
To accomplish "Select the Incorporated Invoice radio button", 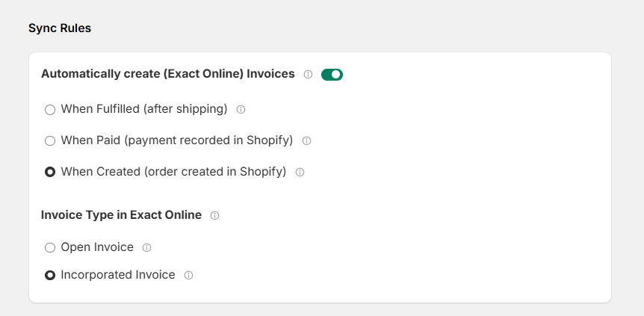I will (x=50, y=276).
